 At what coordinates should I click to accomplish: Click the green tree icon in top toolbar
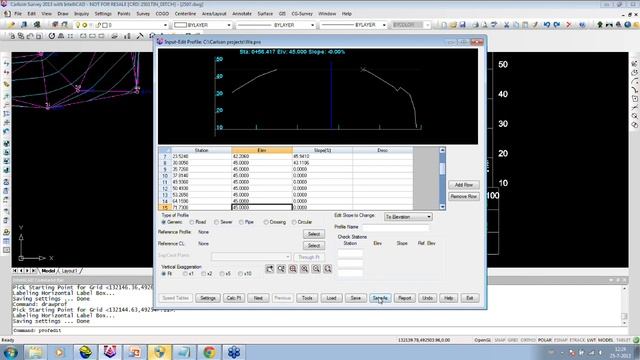(x=600, y=25)
